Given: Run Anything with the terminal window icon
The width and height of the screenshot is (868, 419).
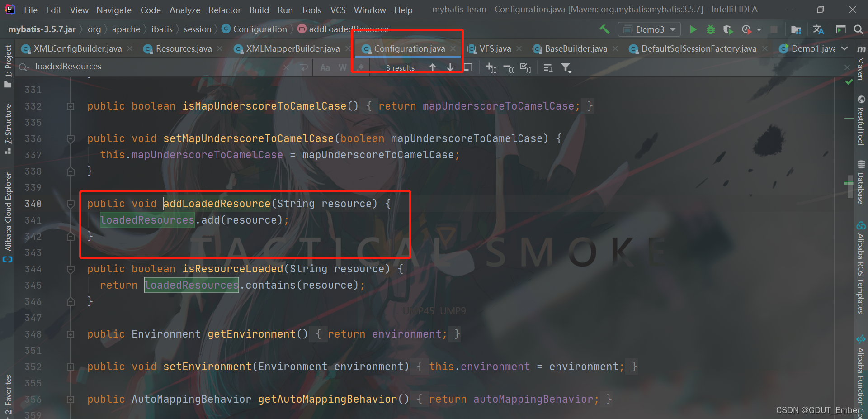Looking at the screenshot, I should (841, 29).
